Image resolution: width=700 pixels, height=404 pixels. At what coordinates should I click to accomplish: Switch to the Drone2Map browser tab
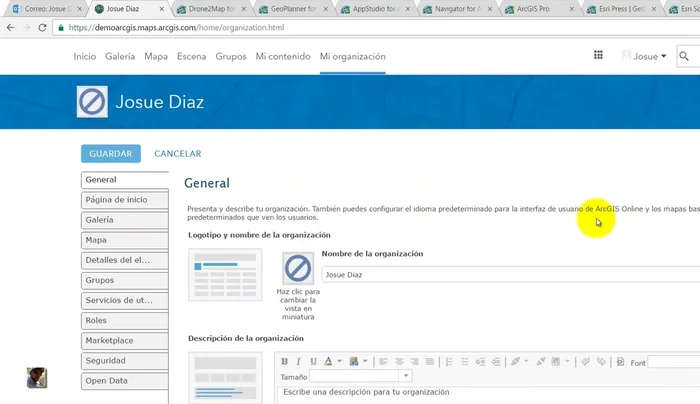click(x=212, y=9)
